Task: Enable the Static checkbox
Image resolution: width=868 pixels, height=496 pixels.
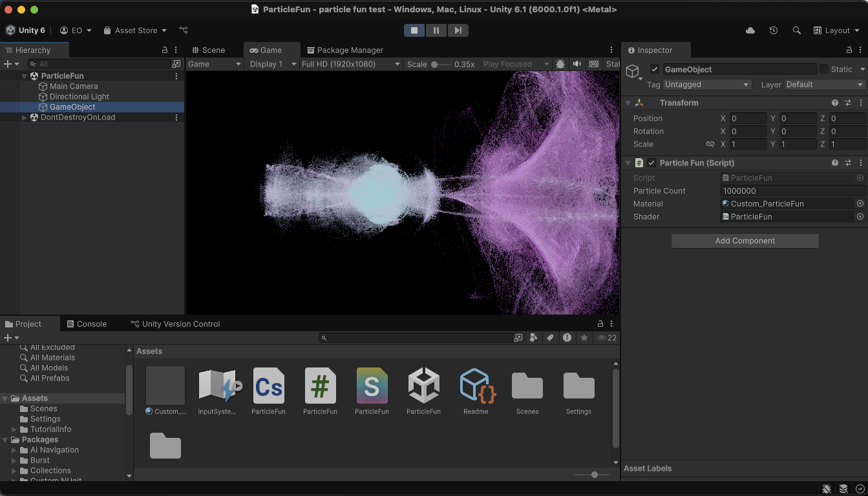Action: click(824, 69)
